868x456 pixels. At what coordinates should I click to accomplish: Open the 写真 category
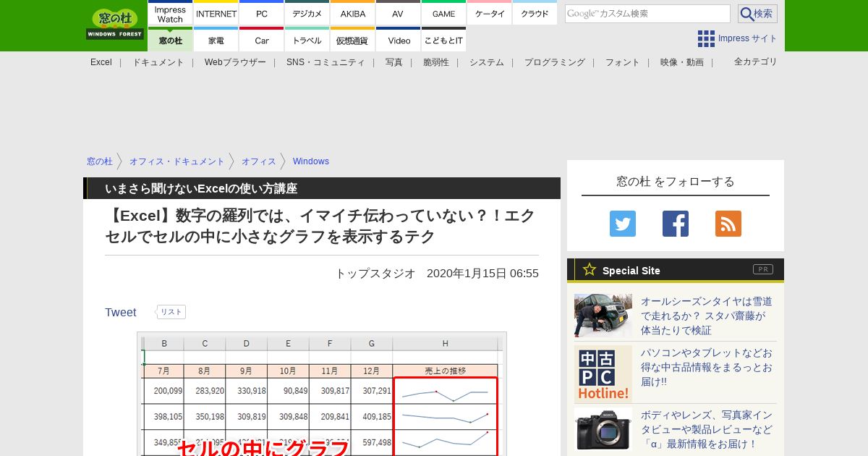394,62
